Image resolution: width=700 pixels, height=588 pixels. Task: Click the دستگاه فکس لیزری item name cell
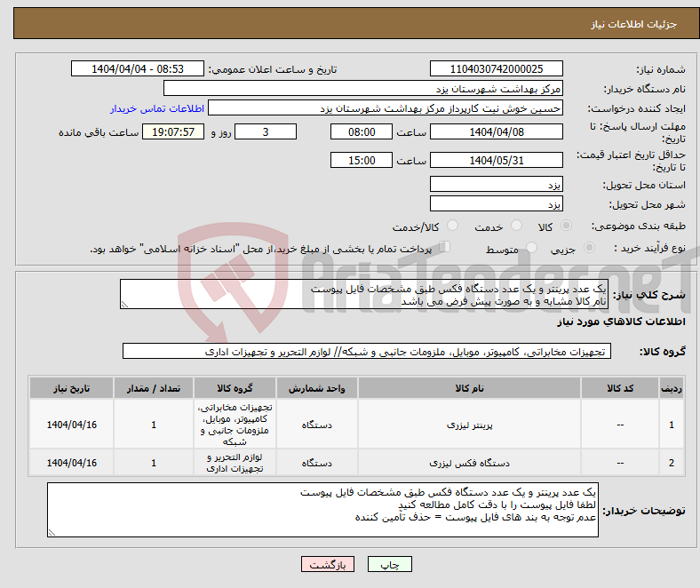point(469,463)
